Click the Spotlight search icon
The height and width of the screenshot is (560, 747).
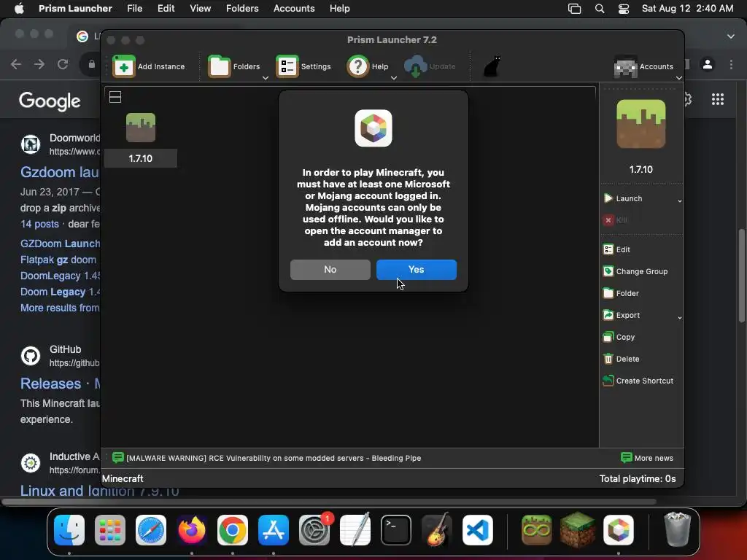(600, 9)
